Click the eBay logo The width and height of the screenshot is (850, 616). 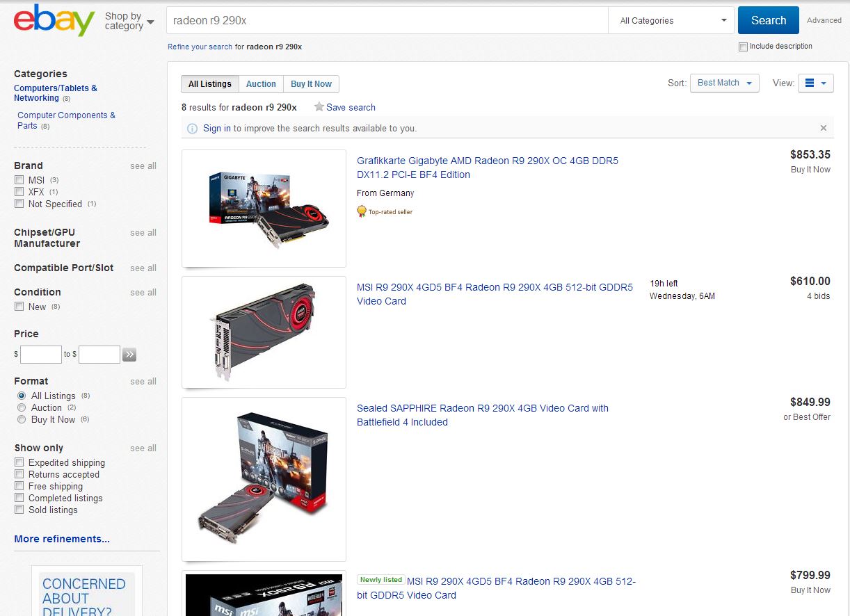[x=54, y=20]
